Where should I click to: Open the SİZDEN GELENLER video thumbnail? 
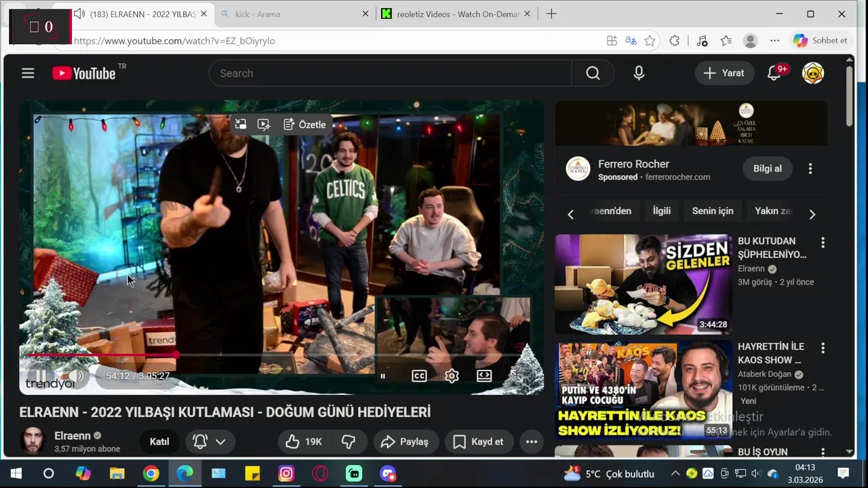[x=644, y=285]
